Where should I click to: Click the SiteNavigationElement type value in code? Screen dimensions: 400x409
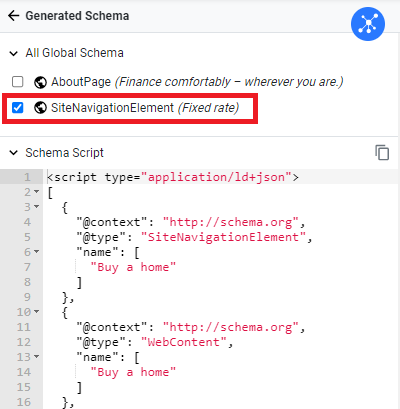(223, 237)
